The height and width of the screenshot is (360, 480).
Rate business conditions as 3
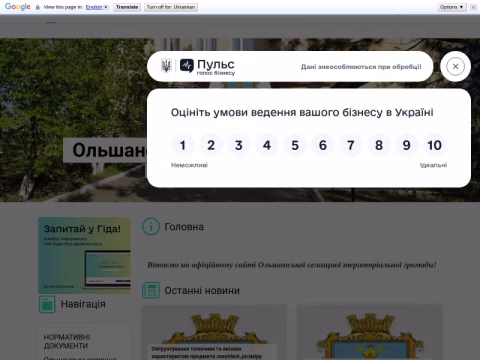pyautogui.click(x=239, y=145)
